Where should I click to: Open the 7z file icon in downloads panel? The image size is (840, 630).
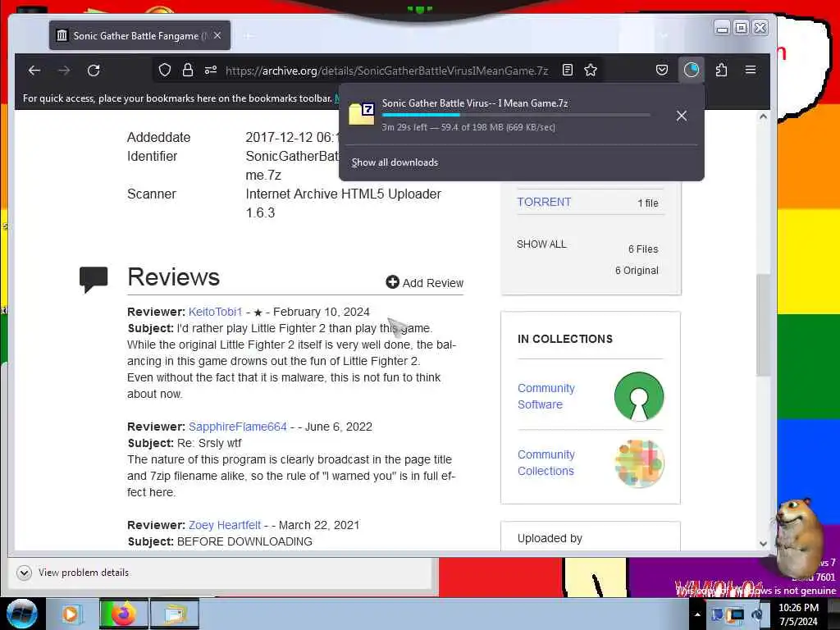362,113
